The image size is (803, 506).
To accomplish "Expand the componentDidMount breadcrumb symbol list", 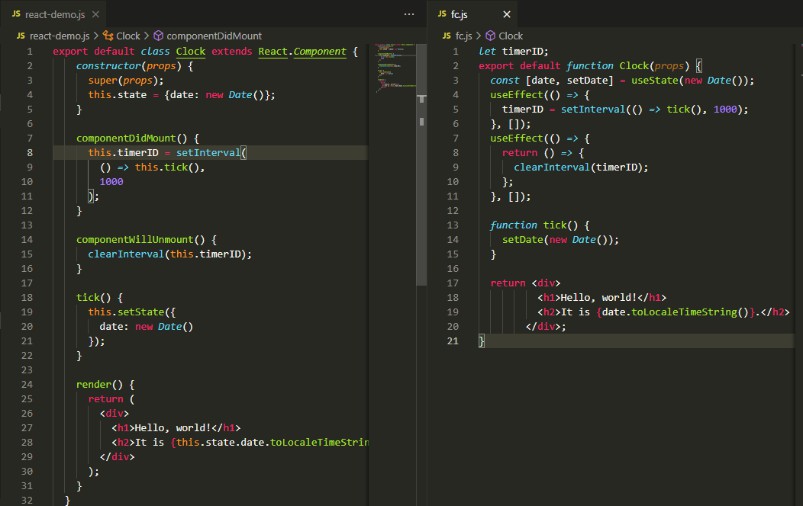I will click(214, 36).
